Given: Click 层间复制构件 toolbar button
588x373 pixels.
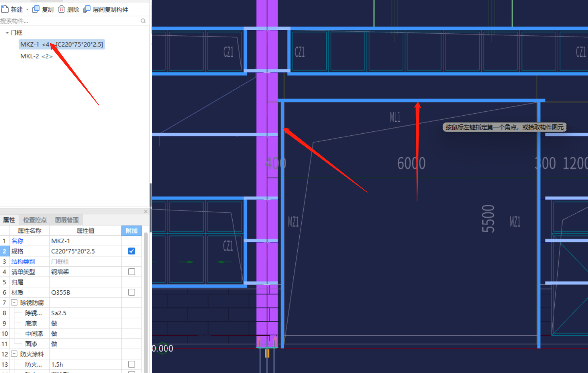Looking at the screenshot, I should tap(106, 9).
